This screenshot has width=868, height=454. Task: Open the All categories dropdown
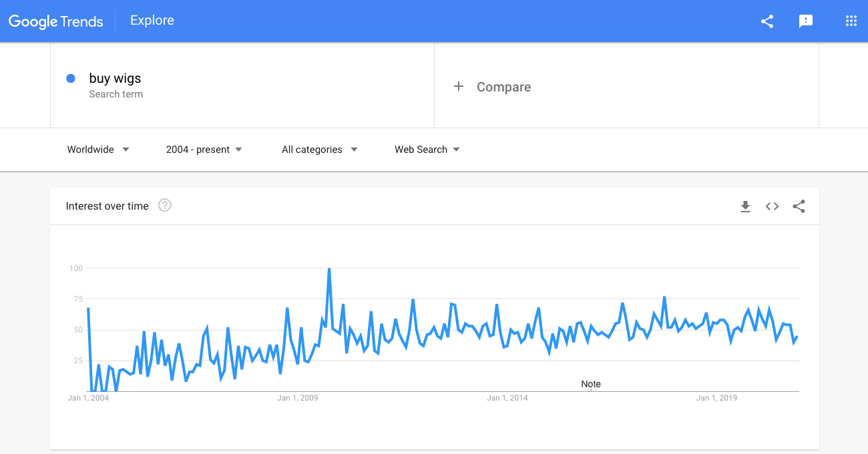click(x=320, y=150)
